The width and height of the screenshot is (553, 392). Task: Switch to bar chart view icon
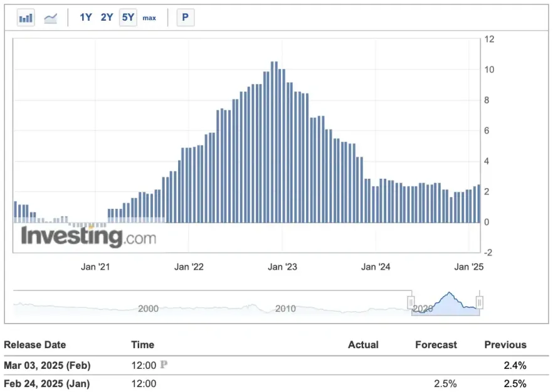[x=26, y=18]
